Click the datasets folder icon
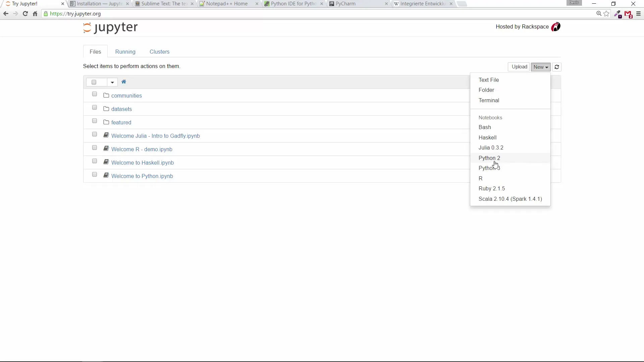644x362 pixels. click(x=106, y=109)
